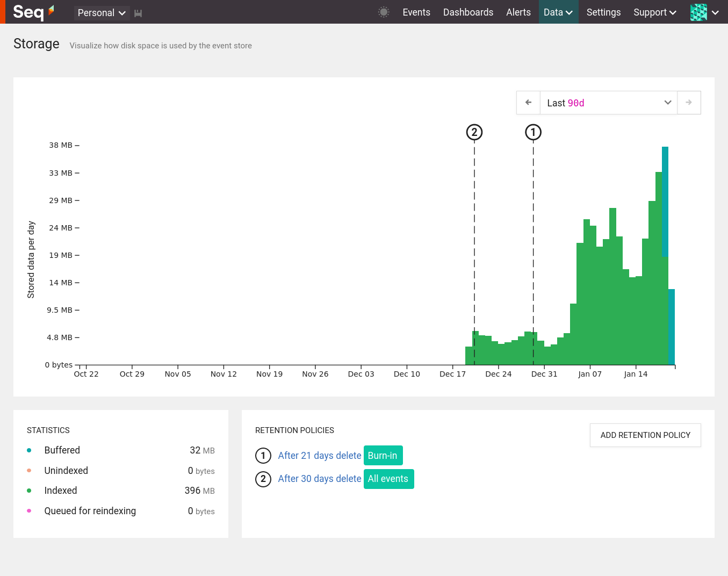Open the Alerts page
Image resolution: width=728 pixels, height=576 pixels.
point(518,12)
